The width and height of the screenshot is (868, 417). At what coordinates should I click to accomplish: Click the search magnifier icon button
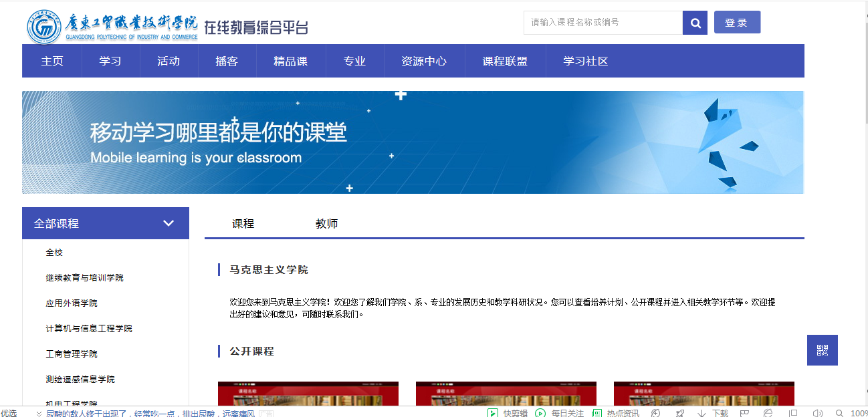pyautogui.click(x=695, y=23)
